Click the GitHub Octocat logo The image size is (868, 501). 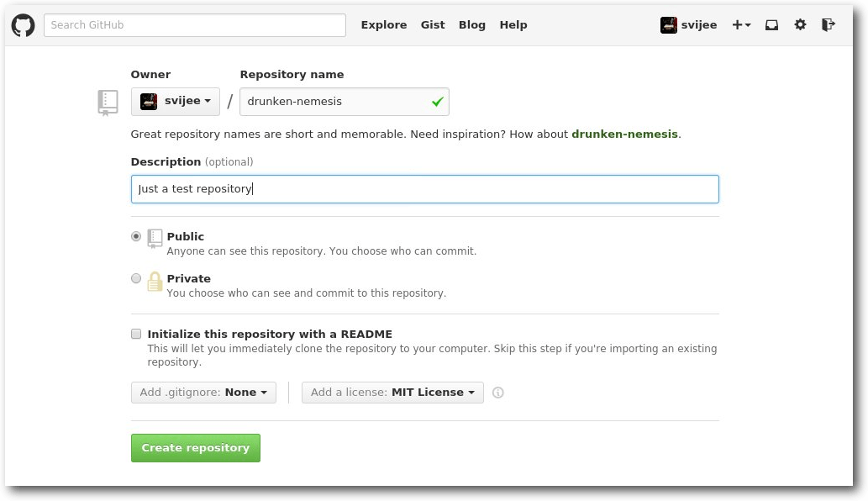(x=23, y=25)
